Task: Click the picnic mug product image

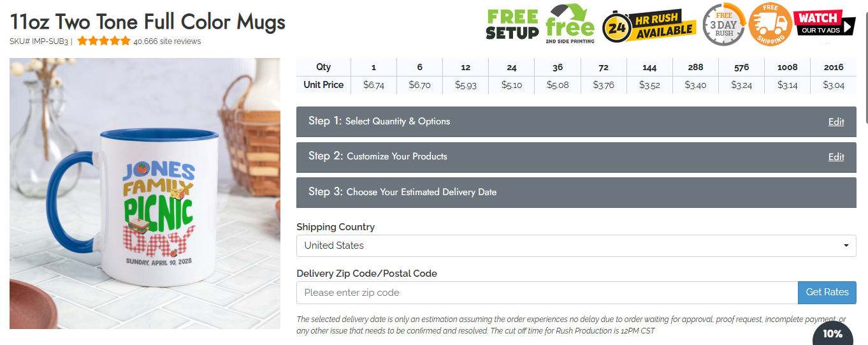Action: [145, 193]
